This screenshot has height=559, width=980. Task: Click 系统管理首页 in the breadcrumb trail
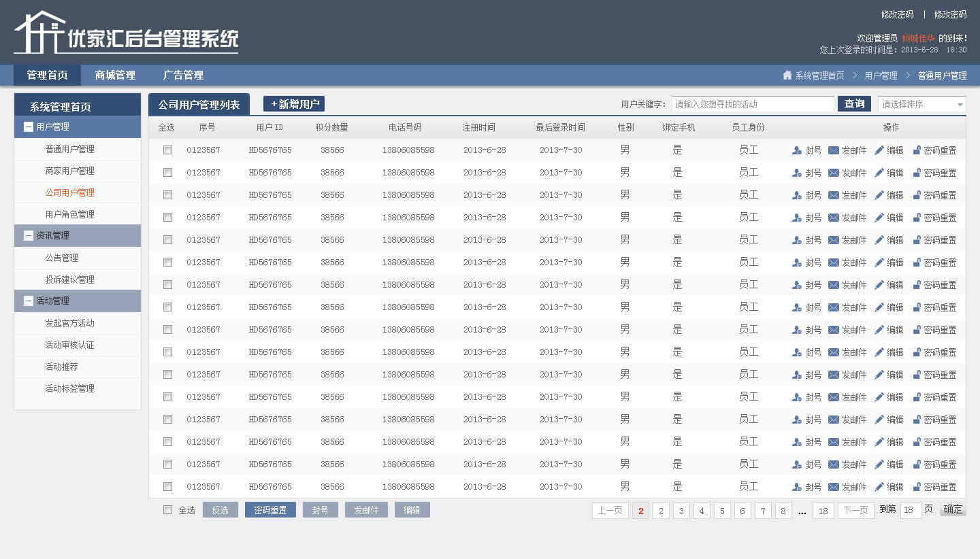pos(819,75)
